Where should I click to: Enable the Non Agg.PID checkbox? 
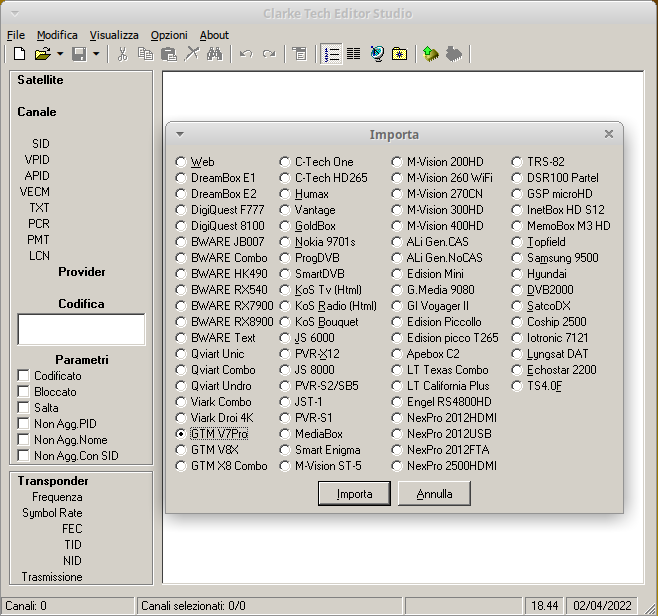[x=24, y=423]
